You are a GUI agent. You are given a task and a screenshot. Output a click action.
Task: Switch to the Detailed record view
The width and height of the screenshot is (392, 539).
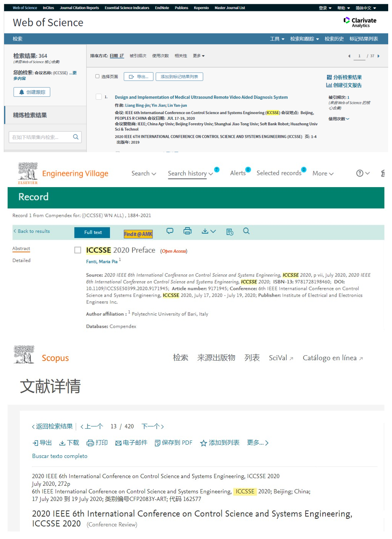21,261
